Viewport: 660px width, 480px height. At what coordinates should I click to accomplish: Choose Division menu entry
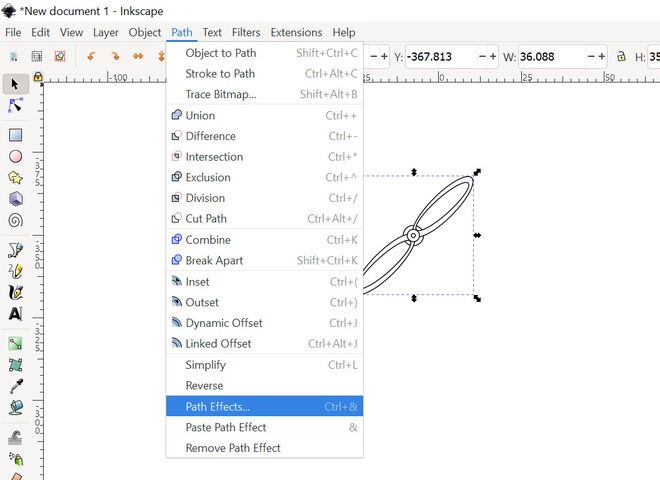coord(265,198)
